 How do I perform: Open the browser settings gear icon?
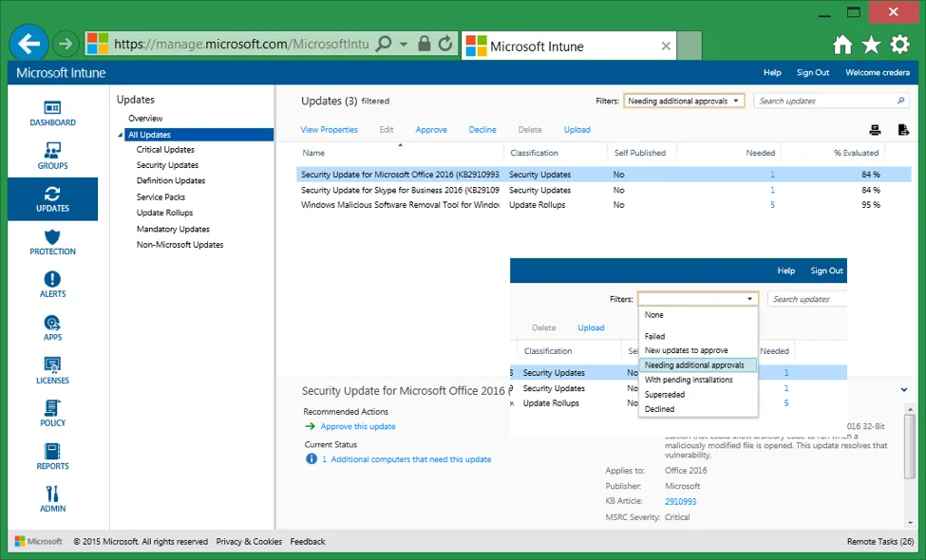coord(900,45)
